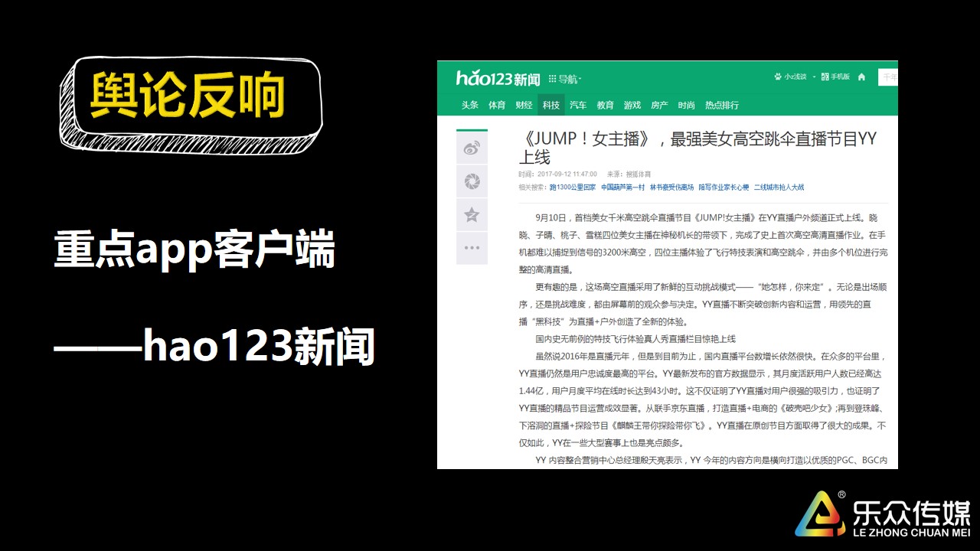Open the 教育 tab
This screenshot has width=980, height=551.
pos(606,105)
